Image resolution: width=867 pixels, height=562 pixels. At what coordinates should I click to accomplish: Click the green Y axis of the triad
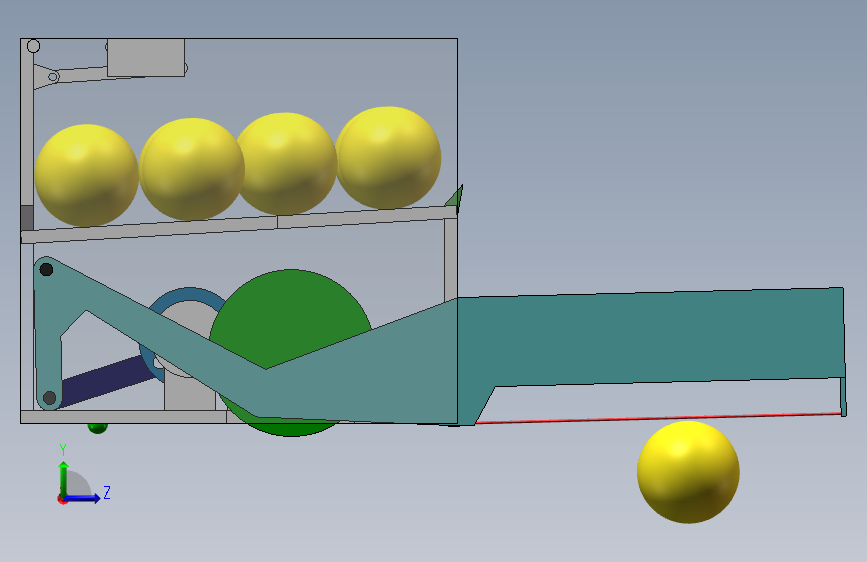click(64, 479)
